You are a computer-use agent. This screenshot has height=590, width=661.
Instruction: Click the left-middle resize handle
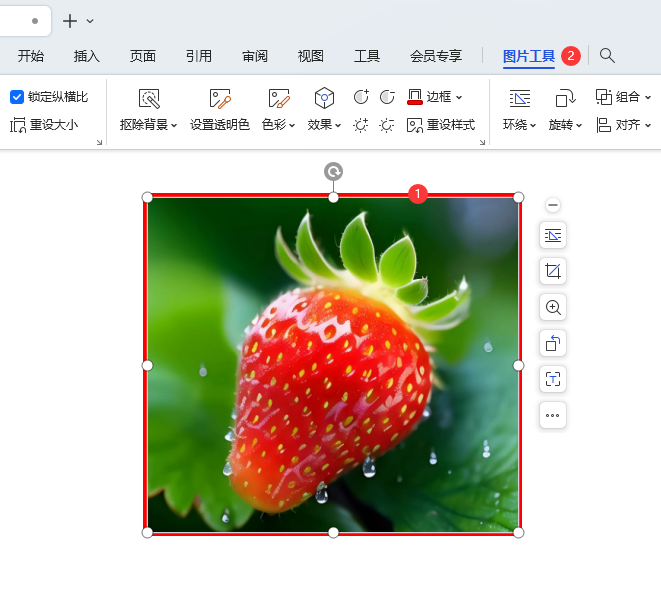[x=147, y=365]
